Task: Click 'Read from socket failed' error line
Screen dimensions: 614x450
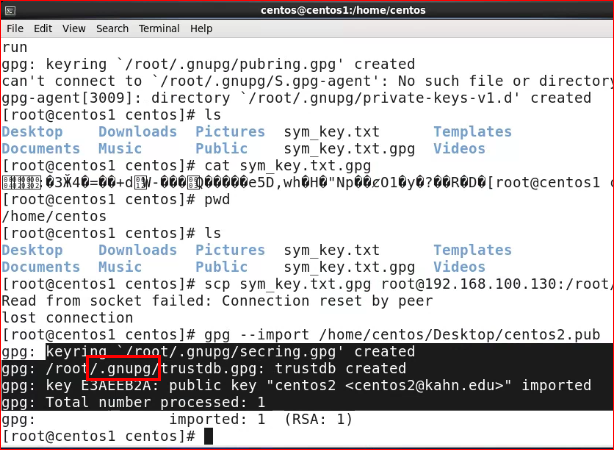Action: tap(217, 301)
